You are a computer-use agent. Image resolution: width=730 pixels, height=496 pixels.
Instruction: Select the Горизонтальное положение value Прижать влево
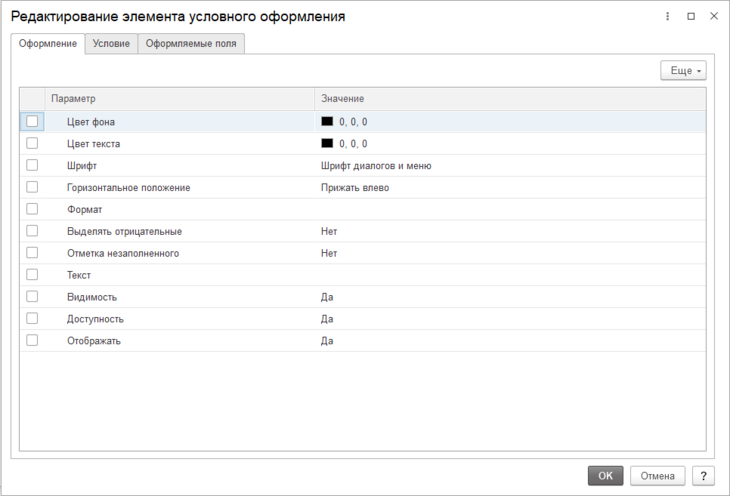355,187
